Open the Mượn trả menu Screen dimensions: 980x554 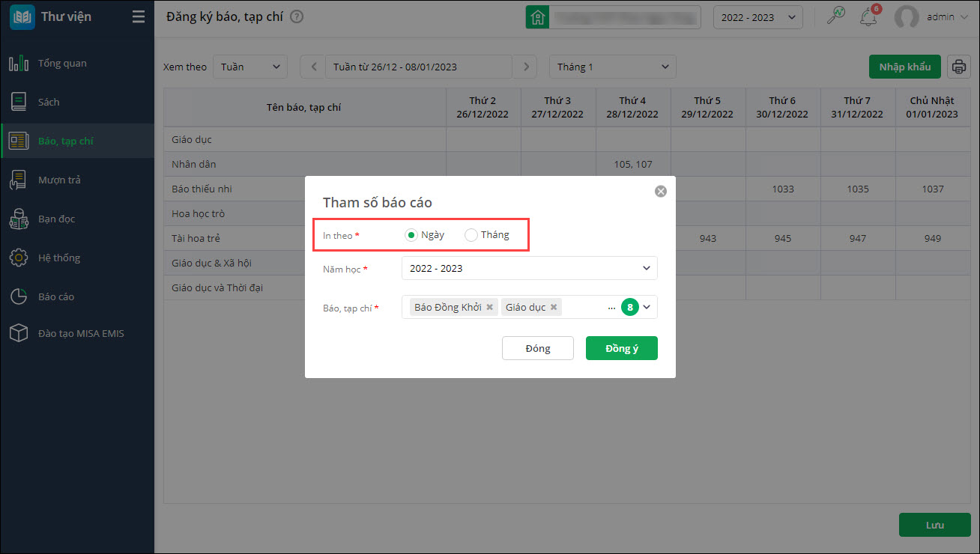point(59,180)
